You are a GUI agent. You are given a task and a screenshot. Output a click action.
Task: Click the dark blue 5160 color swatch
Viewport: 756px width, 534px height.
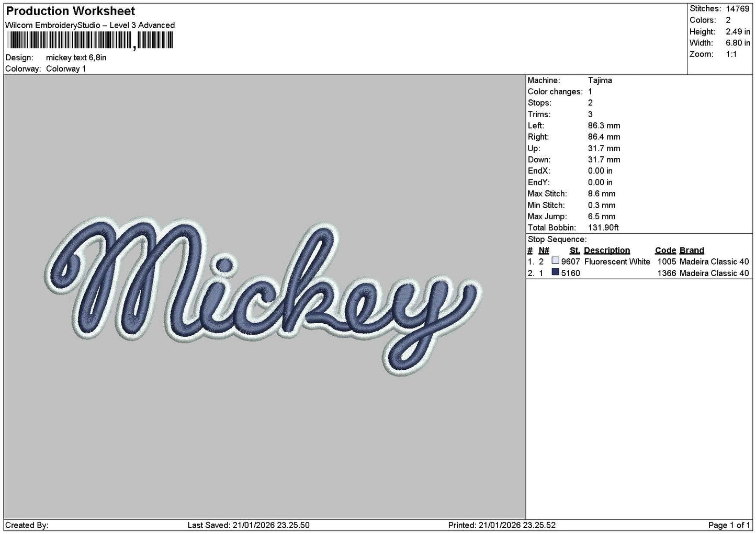tap(556, 272)
